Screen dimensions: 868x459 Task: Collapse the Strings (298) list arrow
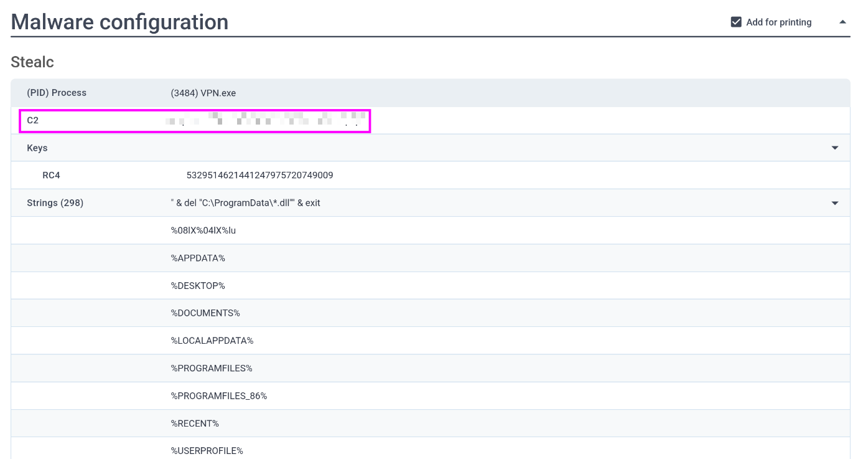pos(835,203)
